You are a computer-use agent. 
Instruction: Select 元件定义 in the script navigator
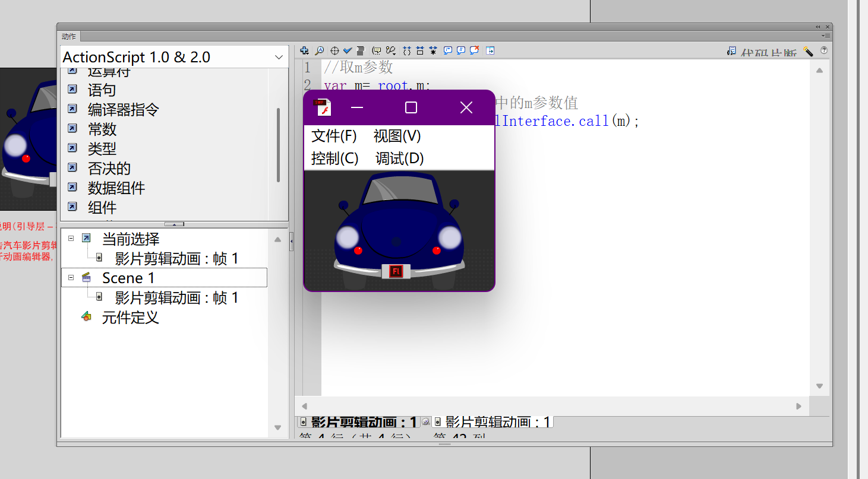pos(130,318)
